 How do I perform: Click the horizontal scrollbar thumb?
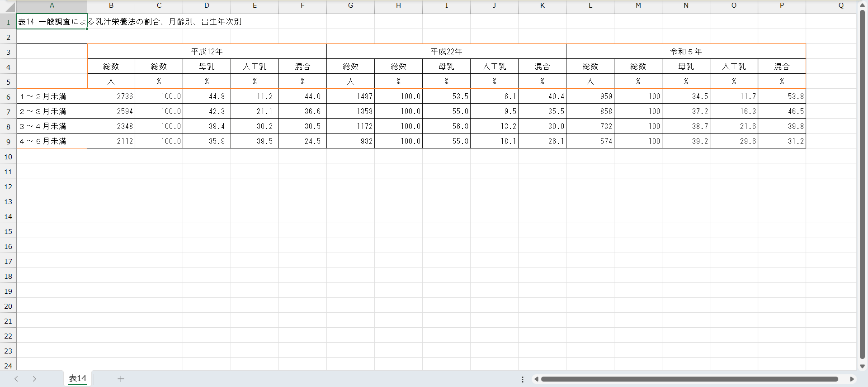(x=689, y=379)
